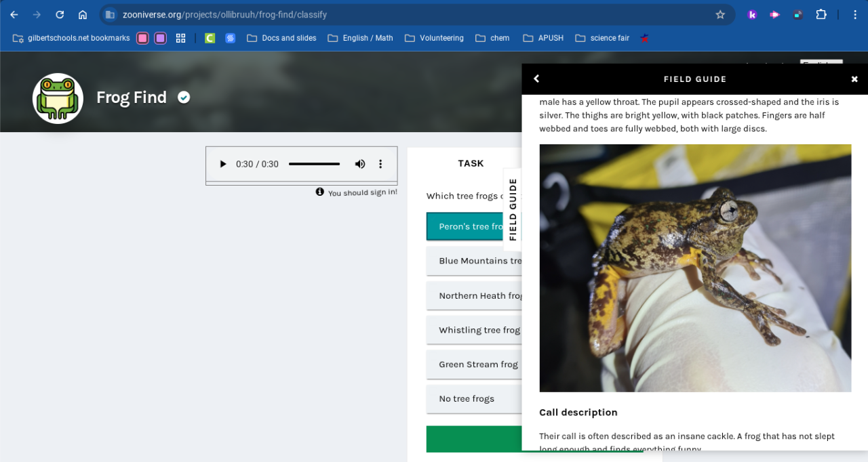Open the Extensions puzzle menu
The height and width of the screenshot is (462, 868).
coord(821,14)
